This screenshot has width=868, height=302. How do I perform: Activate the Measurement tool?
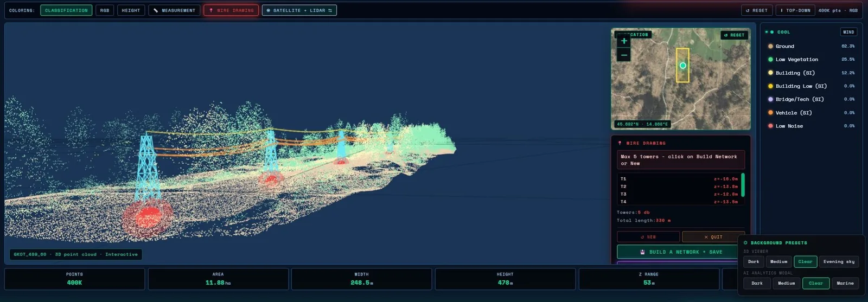tap(174, 10)
